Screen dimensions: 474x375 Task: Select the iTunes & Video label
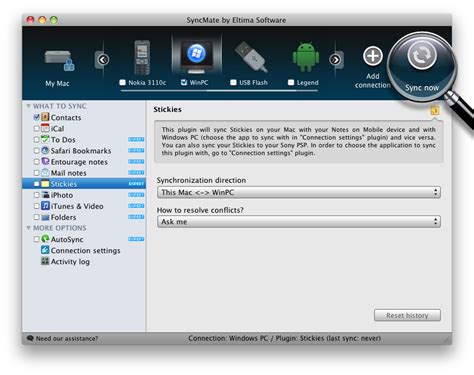77,206
